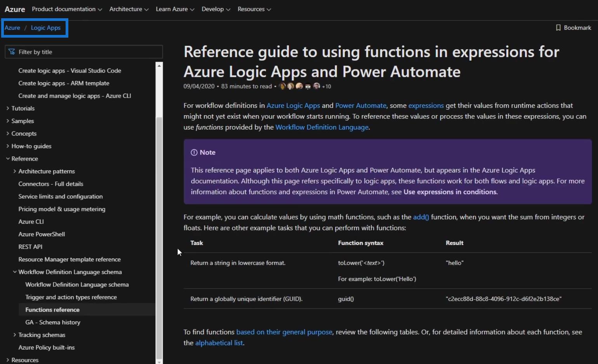Select Azure PowerShell reference item
Image resolution: width=598 pixels, height=364 pixels.
[42, 234]
